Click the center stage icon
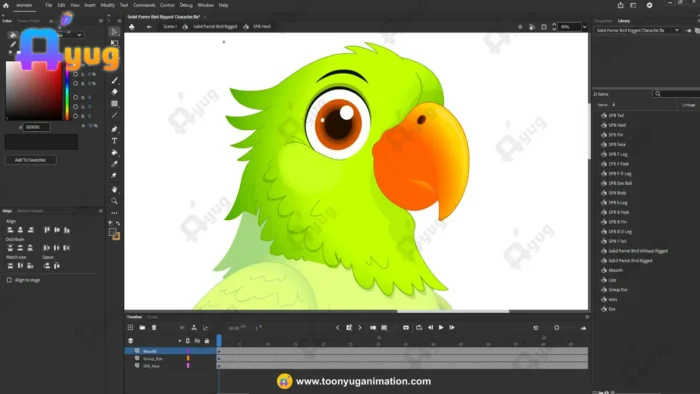Image resolution: width=700 pixels, height=394 pixels. click(x=520, y=27)
